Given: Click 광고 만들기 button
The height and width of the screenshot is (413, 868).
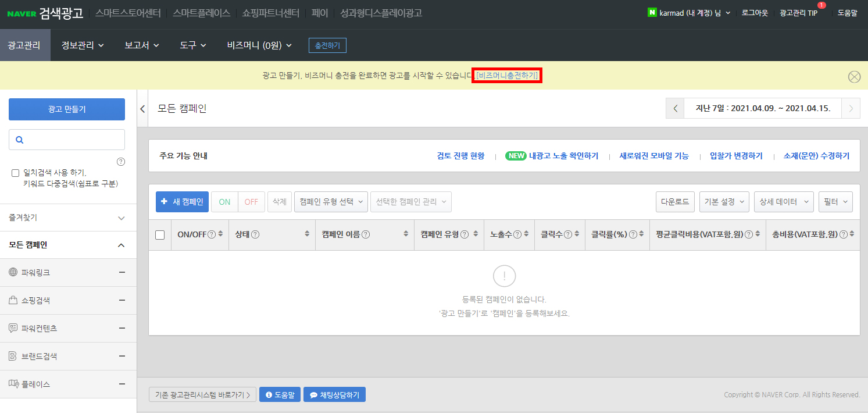Looking at the screenshot, I should pos(67,109).
